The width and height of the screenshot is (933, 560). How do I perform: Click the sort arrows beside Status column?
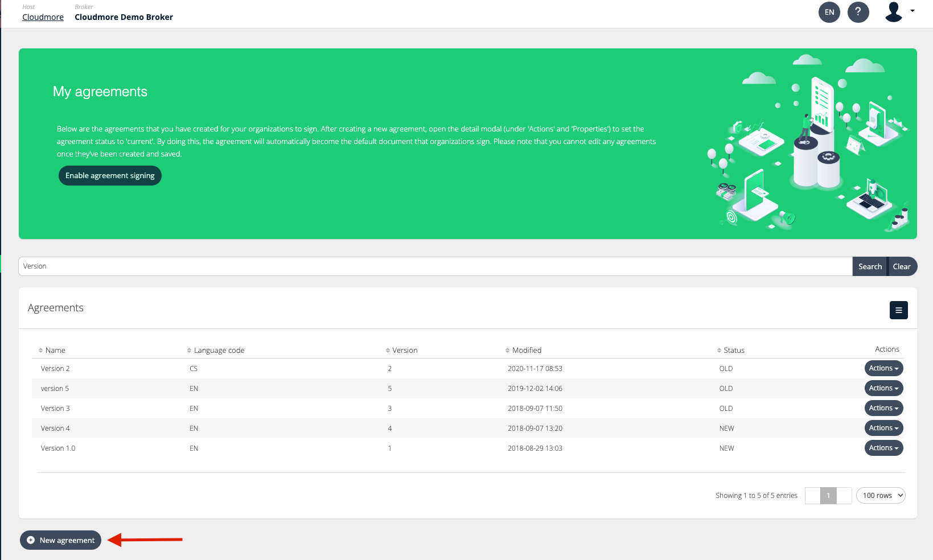[718, 350]
